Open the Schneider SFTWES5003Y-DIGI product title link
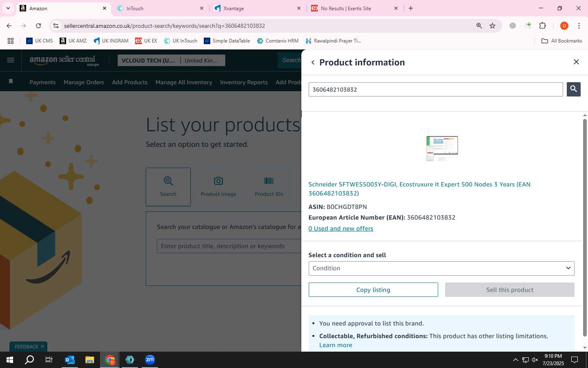588x368 pixels. [x=419, y=188]
